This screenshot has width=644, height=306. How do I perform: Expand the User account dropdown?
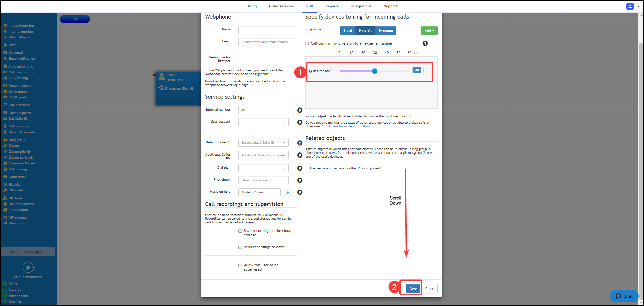pyautogui.click(x=264, y=122)
